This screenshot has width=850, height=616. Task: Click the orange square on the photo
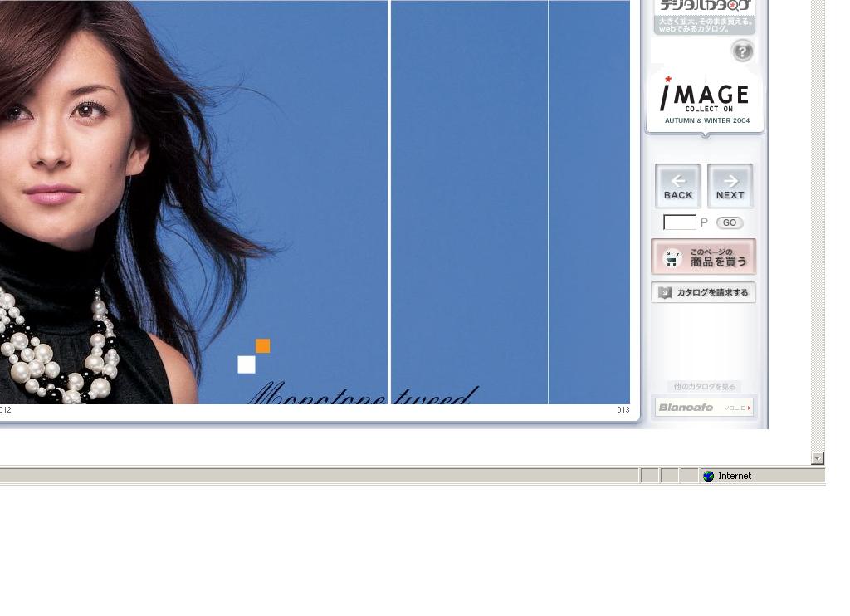coord(262,346)
